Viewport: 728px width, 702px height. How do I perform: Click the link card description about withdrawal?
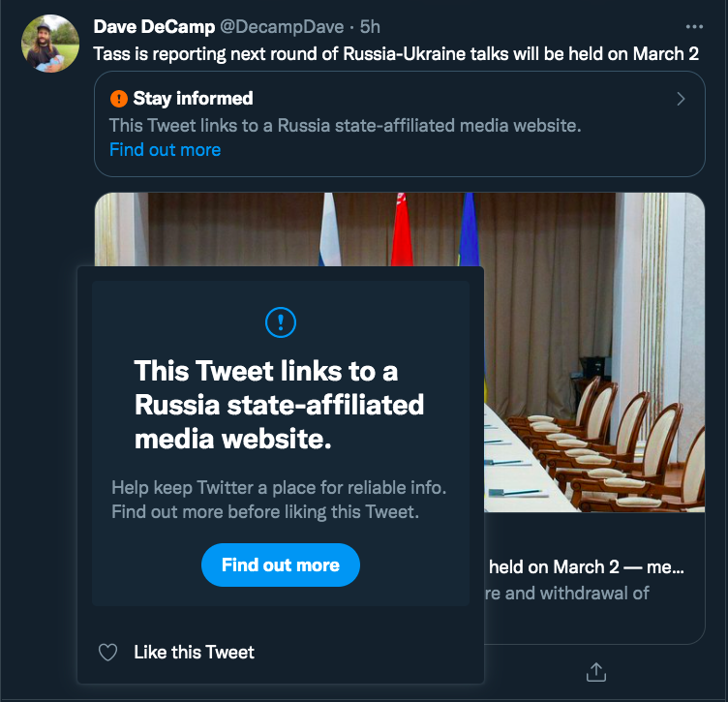(571, 593)
